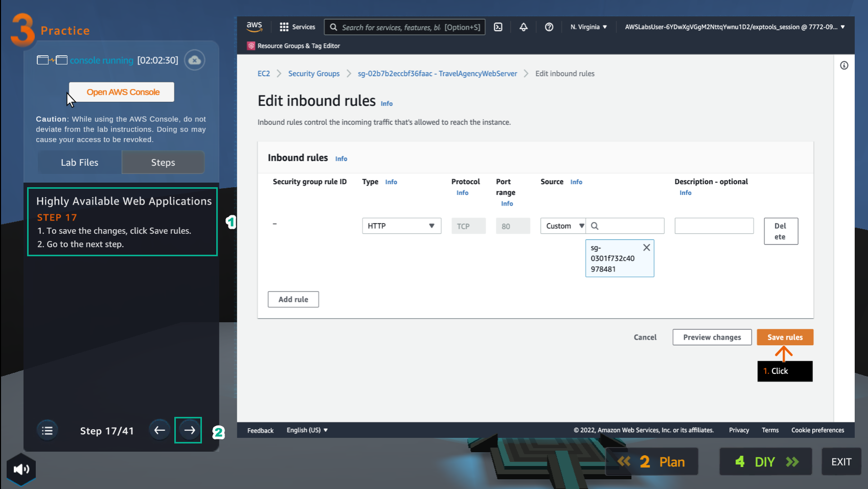The height and width of the screenshot is (489, 868).
Task: Click the Description column Info link
Action: [685, 192]
